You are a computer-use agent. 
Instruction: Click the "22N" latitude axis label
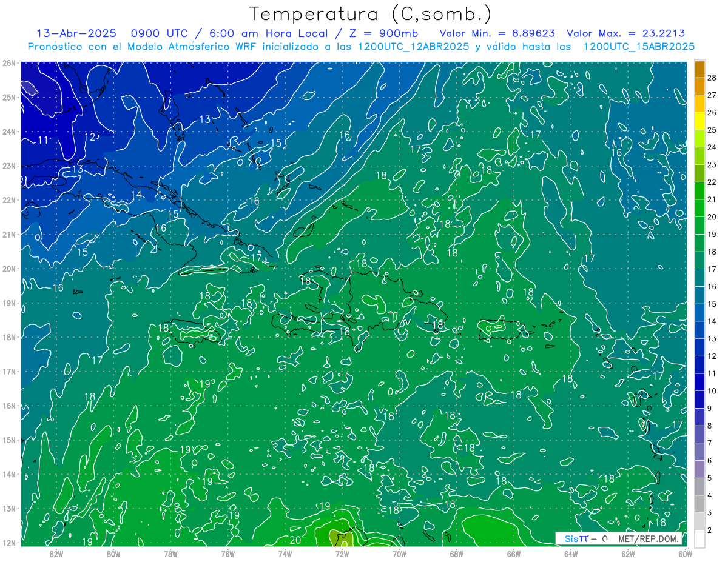[x=9, y=200]
